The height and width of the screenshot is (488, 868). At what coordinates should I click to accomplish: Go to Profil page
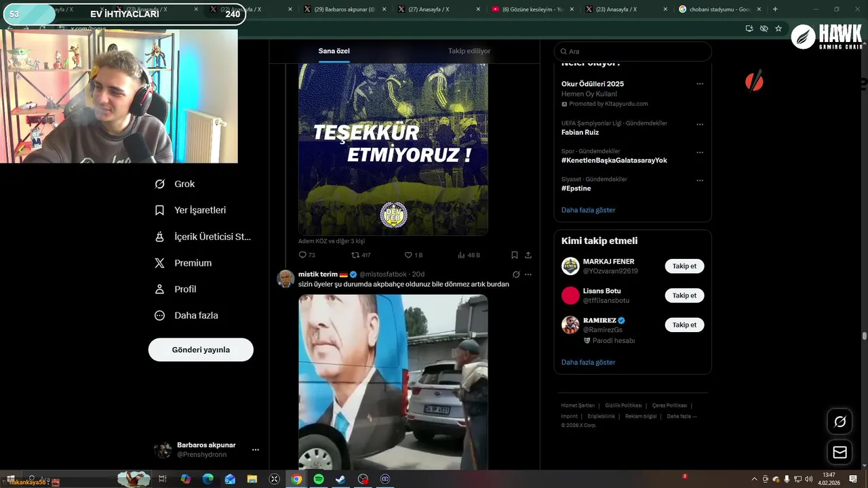coord(175,289)
